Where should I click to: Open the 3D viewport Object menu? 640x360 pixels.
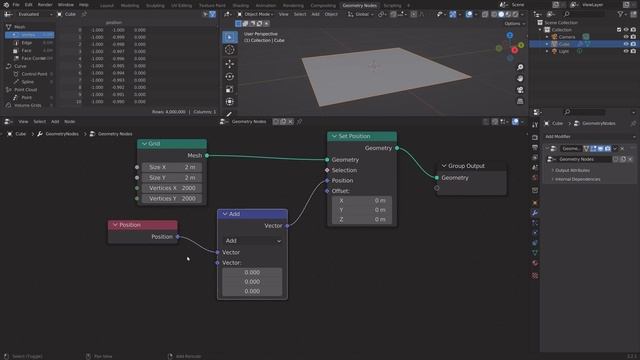coord(331,14)
